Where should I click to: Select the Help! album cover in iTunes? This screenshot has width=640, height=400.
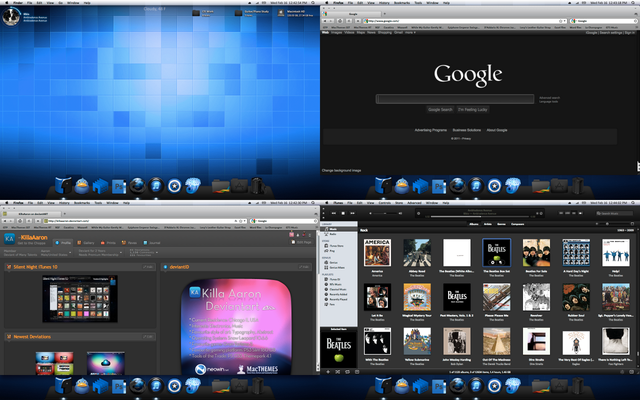click(x=616, y=253)
